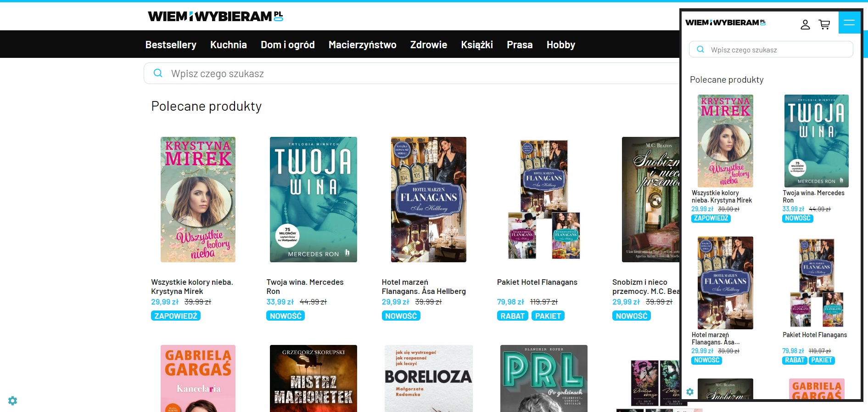Click 'Twoja wina. Mercedes Ron' title in mobile preview
Image resolution: width=868 pixels, height=412 pixels.
pyautogui.click(x=813, y=197)
